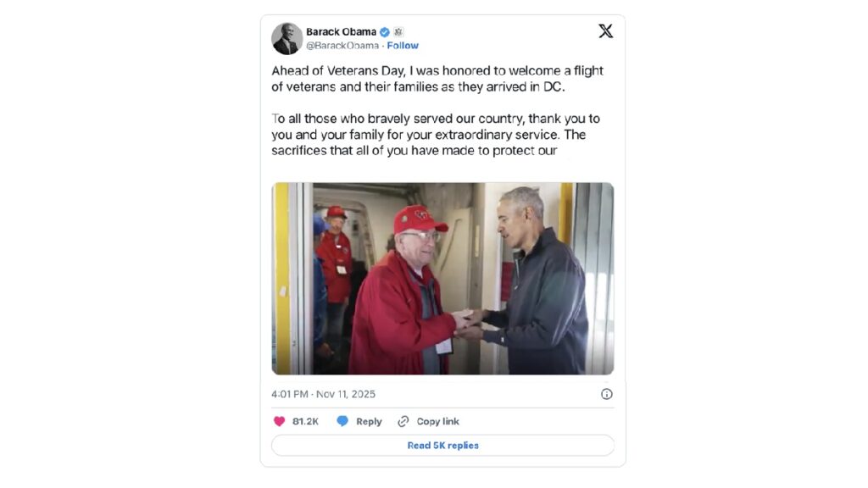The height and width of the screenshot is (488, 868).
Task: Click the pink heart like icon
Action: coord(280,422)
